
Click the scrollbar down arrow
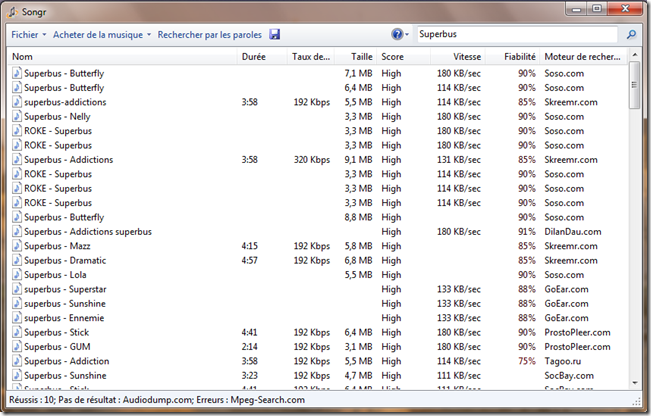pyautogui.click(x=634, y=383)
